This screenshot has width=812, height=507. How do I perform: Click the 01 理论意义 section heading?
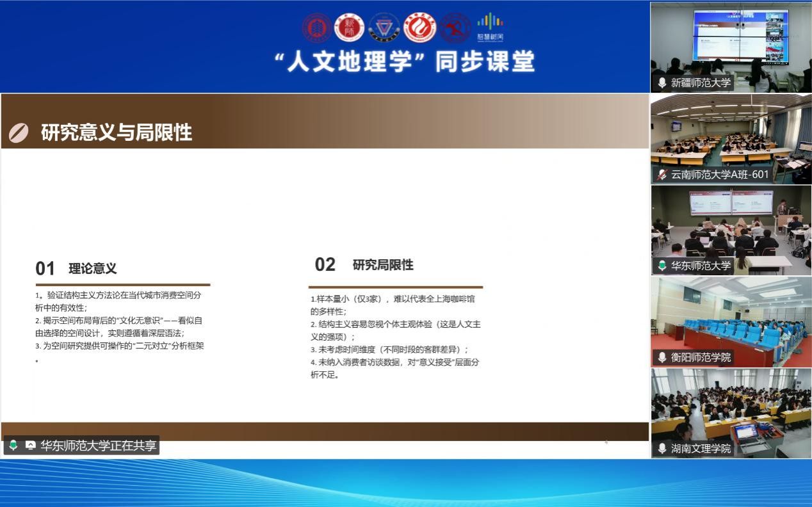pos(76,268)
